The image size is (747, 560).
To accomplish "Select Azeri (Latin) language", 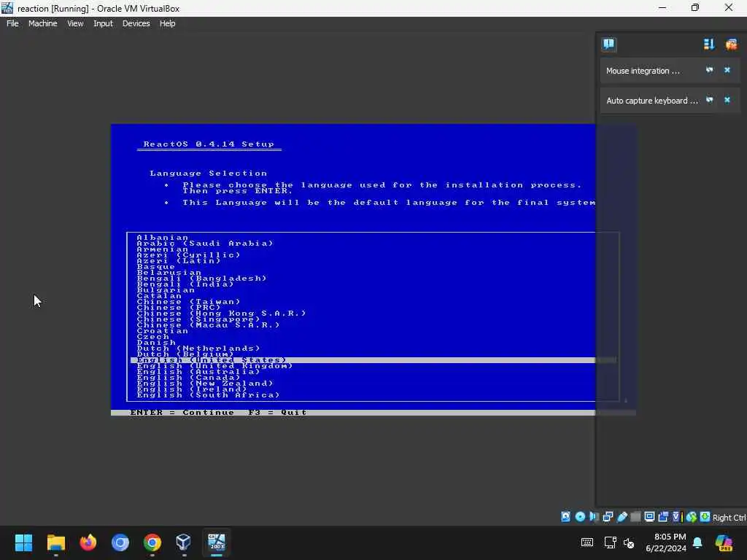I will 179,260.
